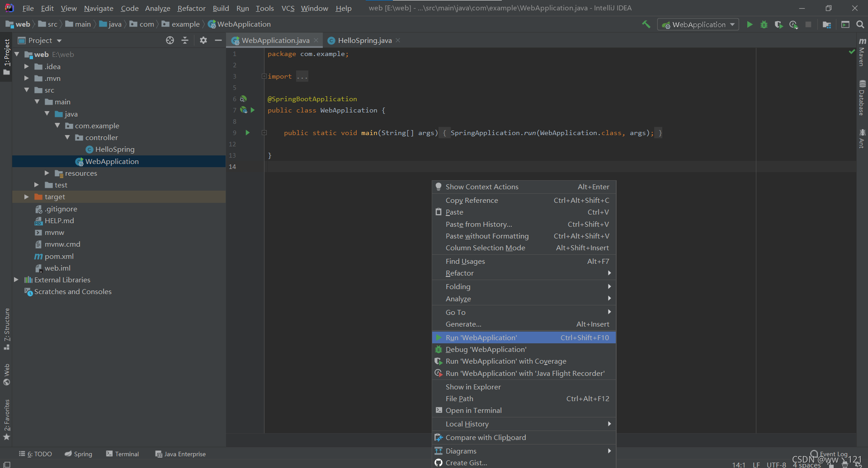Screen dimensions: 868x468
Task: Click the run gutter icon on line 9
Action: (x=247, y=133)
